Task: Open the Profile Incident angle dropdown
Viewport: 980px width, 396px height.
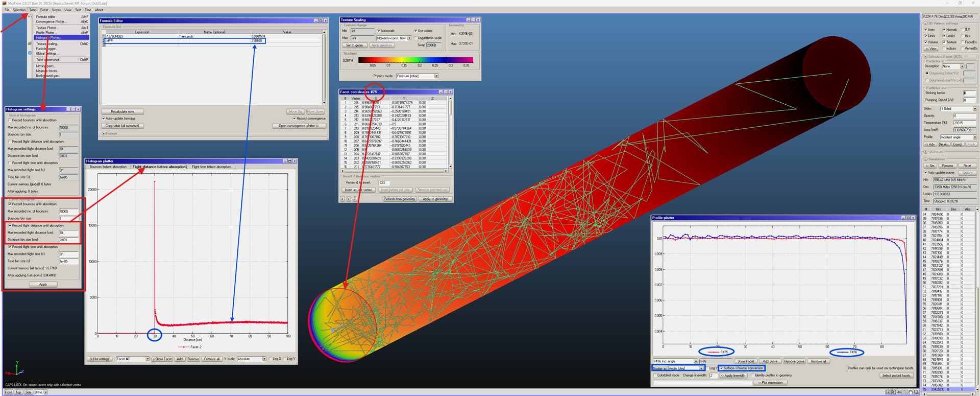Action: [974, 137]
